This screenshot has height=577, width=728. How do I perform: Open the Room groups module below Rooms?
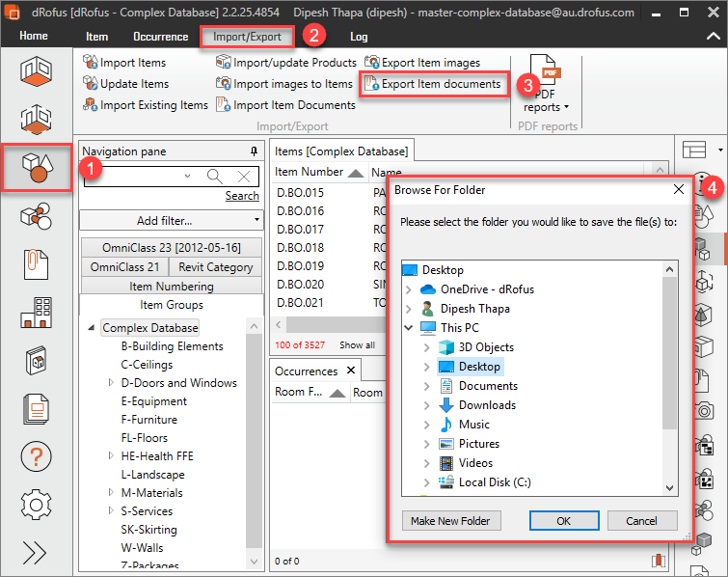coord(36,120)
